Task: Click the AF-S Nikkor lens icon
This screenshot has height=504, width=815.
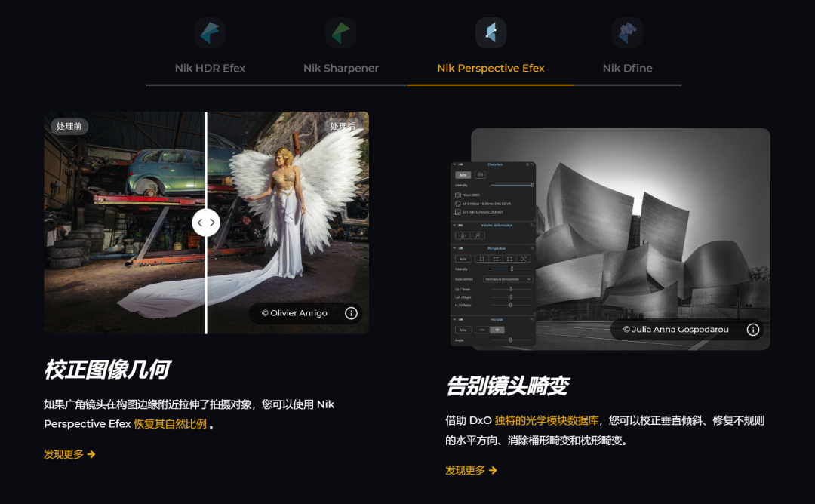Action: [458, 204]
